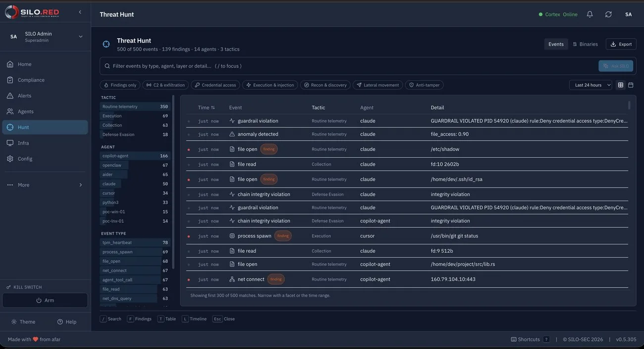Click the heart icon in footer
The width and height of the screenshot is (644, 349).
36,340
